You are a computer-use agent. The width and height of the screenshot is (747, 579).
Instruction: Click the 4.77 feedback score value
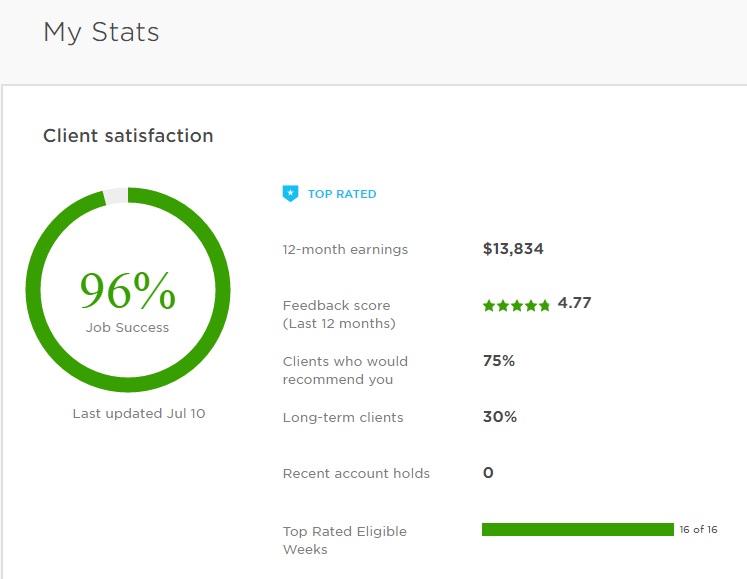[574, 303]
